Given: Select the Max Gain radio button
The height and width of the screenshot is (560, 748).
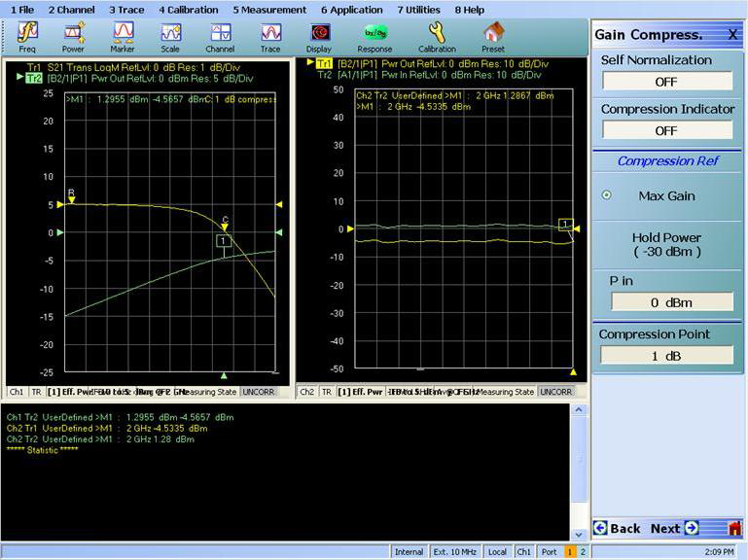Looking at the screenshot, I should click(608, 195).
